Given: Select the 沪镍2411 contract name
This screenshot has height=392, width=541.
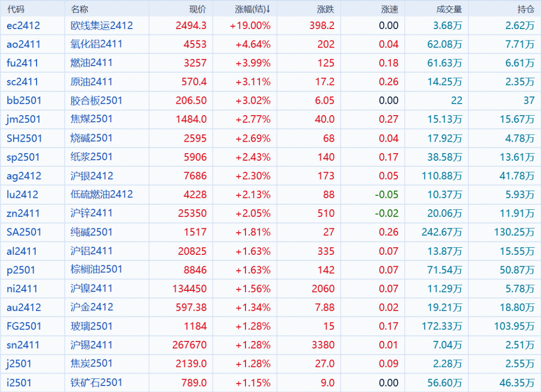Looking at the screenshot, I should pos(92,288).
